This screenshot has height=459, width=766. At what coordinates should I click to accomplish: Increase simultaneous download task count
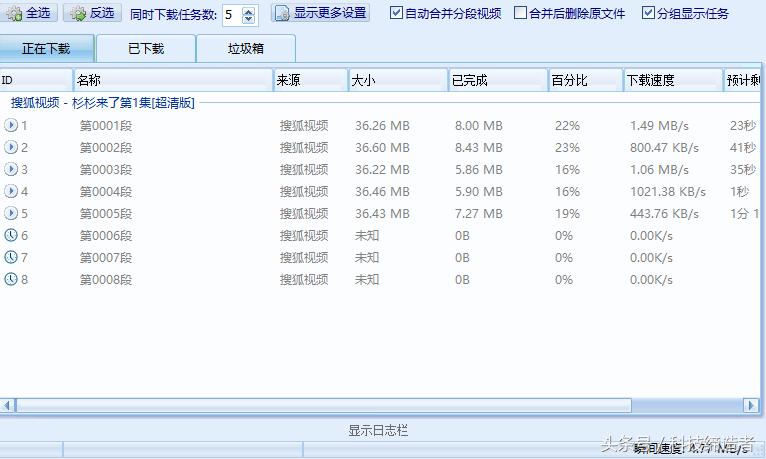point(249,11)
